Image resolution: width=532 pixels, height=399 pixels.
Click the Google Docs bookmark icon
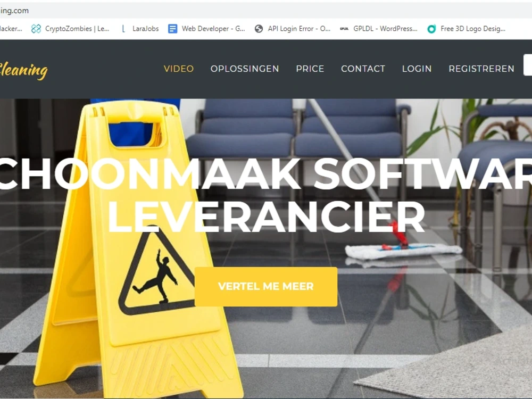click(173, 29)
